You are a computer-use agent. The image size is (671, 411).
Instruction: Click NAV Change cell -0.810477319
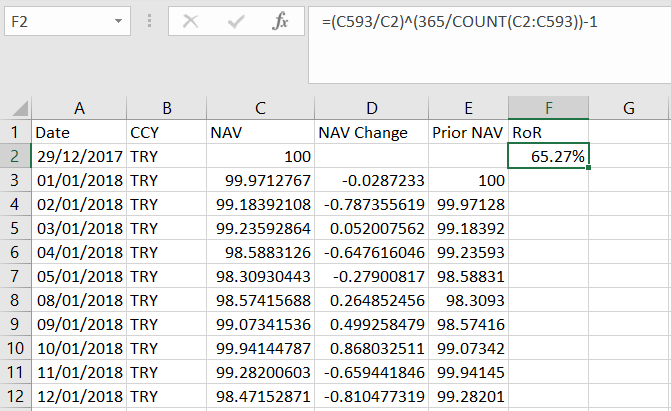click(x=371, y=396)
